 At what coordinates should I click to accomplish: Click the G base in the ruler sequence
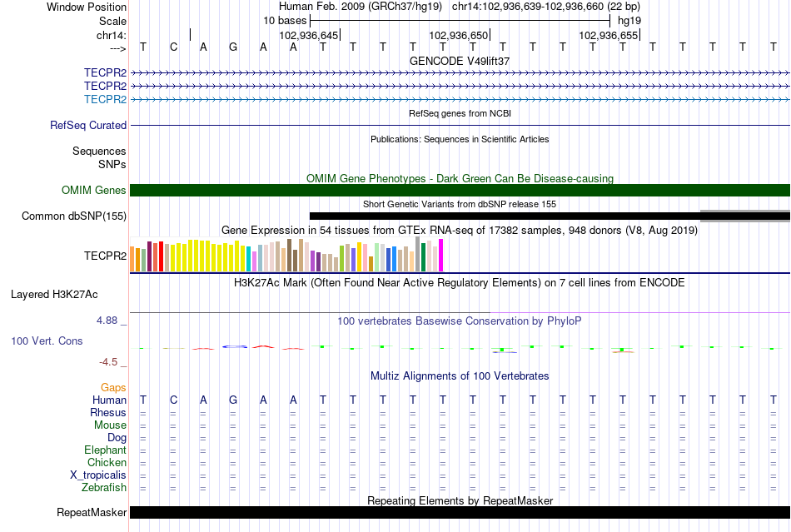point(233,47)
